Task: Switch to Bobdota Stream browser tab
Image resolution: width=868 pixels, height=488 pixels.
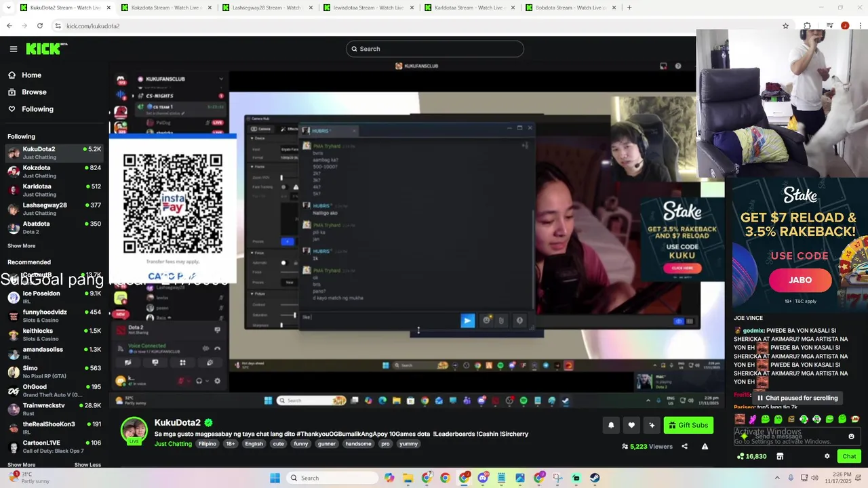Action: [570, 7]
